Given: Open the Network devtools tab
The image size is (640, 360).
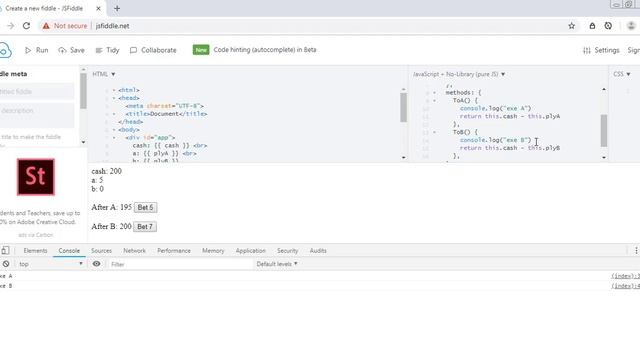Looking at the screenshot, I should coord(134,251).
